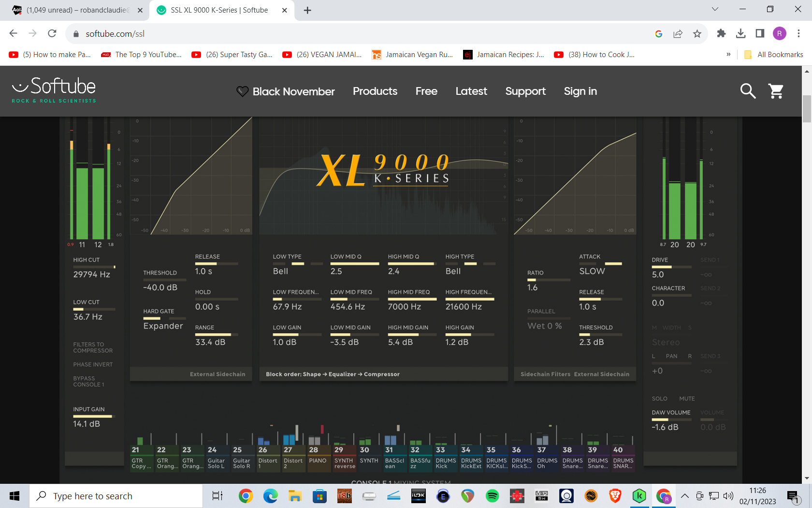
Task: Toggle the Sidechain Filters option
Action: 545,374
